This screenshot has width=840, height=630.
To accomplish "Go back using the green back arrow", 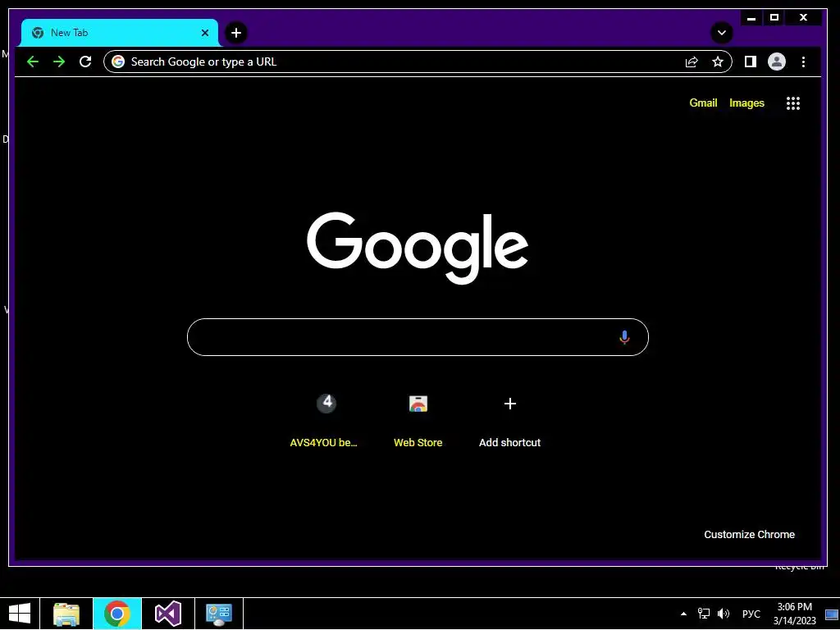I will pos(33,62).
